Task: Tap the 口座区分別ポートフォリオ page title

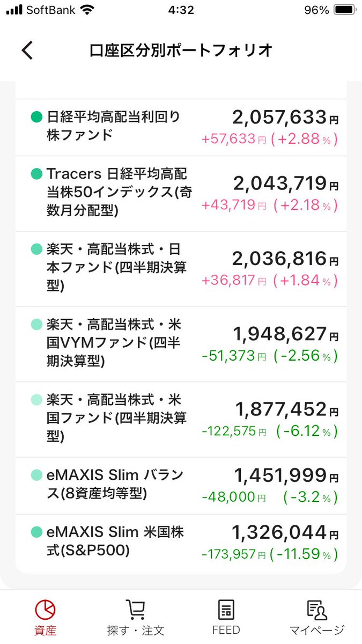Action: coord(181,50)
